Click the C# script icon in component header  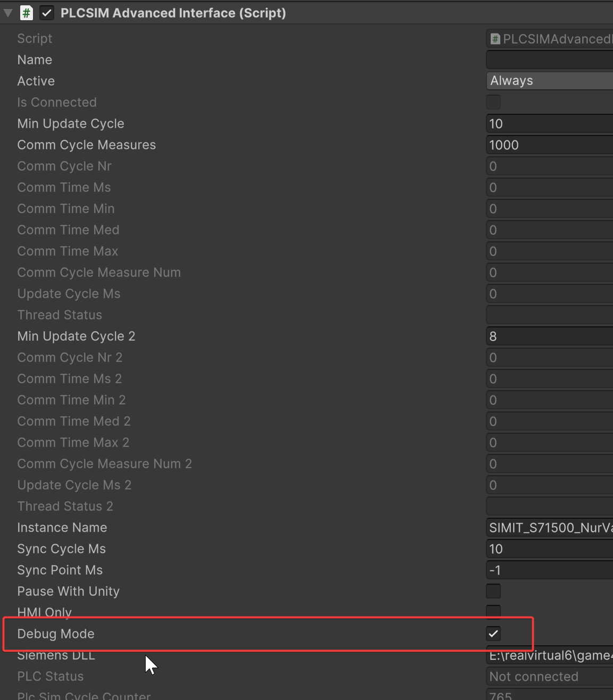(26, 13)
